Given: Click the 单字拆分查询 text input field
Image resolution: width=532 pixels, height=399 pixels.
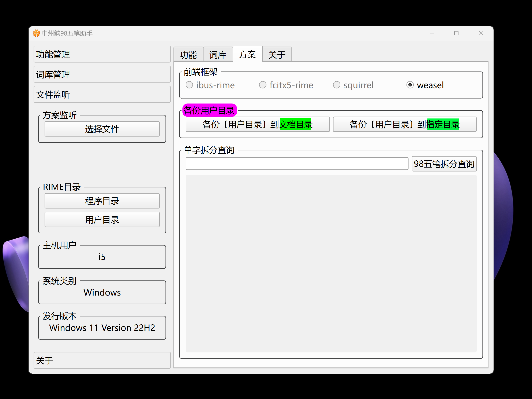Looking at the screenshot, I should pyautogui.click(x=297, y=164).
